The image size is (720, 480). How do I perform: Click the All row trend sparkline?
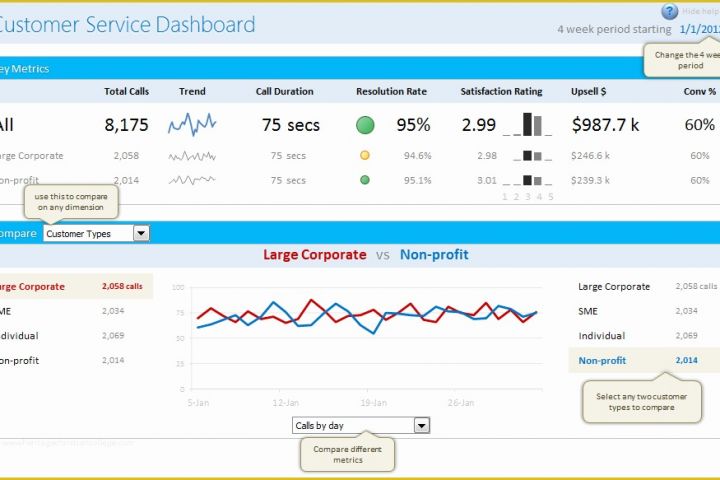192,124
